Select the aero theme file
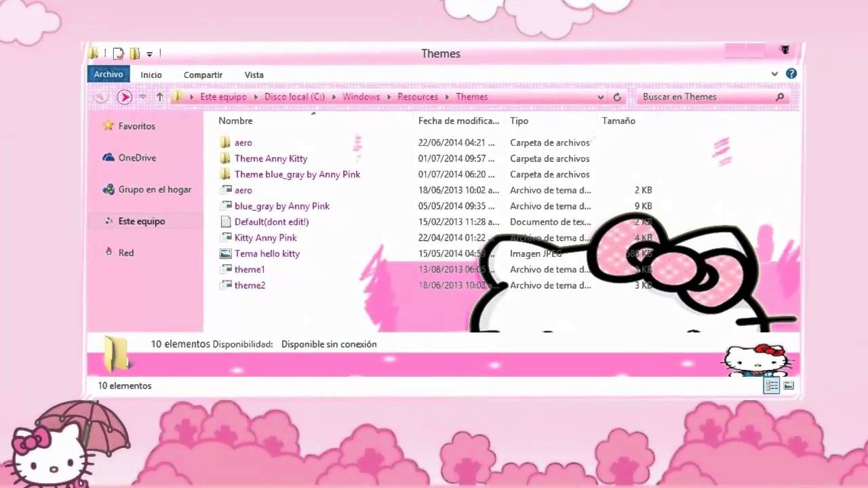Viewport: 868px width, 488px height. coord(243,190)
